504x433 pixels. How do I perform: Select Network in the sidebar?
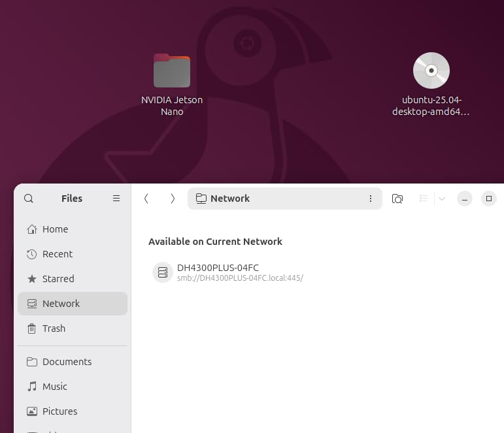coord(61,304)
